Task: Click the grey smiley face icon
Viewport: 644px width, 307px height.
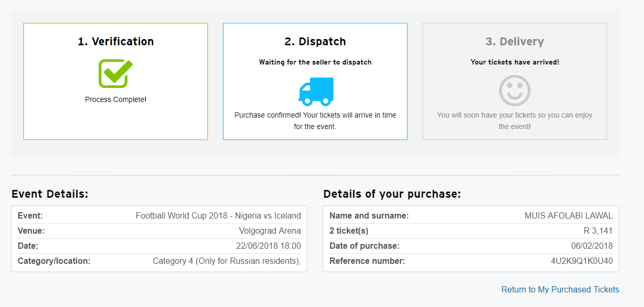Action: 515,91
